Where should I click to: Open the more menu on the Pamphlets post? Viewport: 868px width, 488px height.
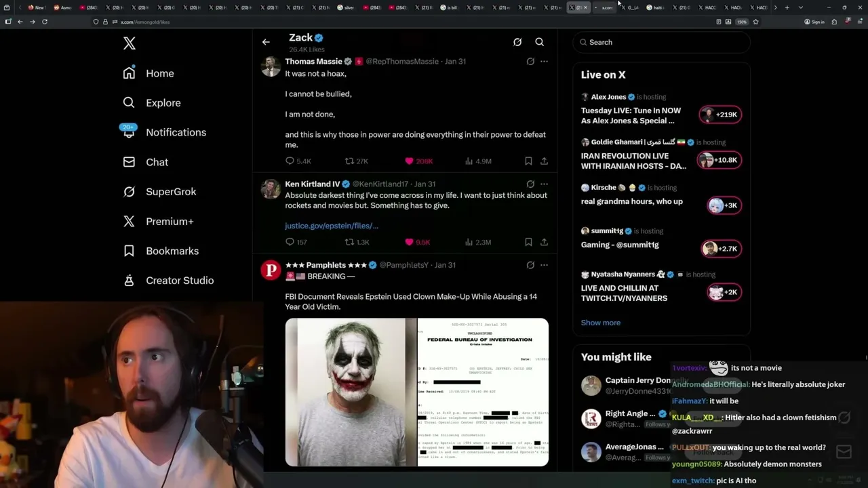(x=544, y=266)
